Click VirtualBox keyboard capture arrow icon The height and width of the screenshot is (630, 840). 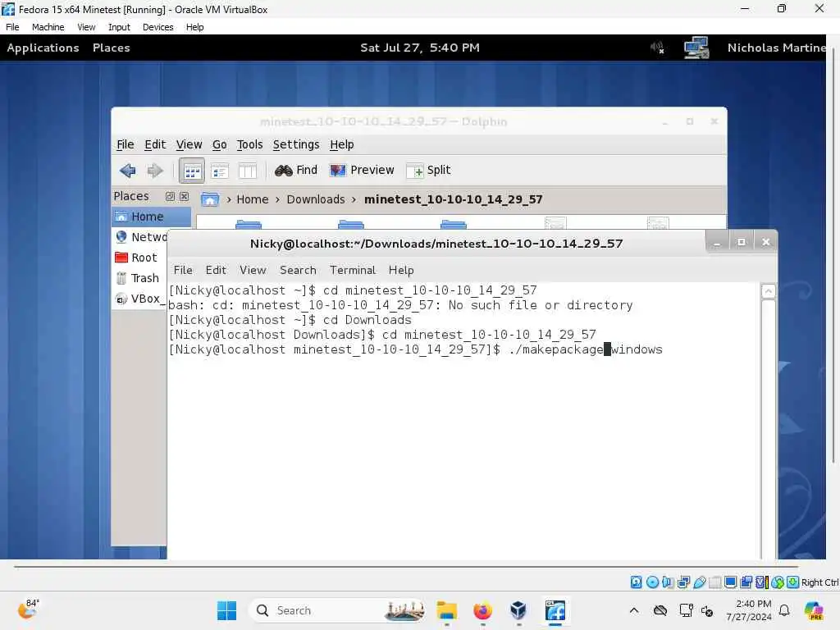[793, 582]
